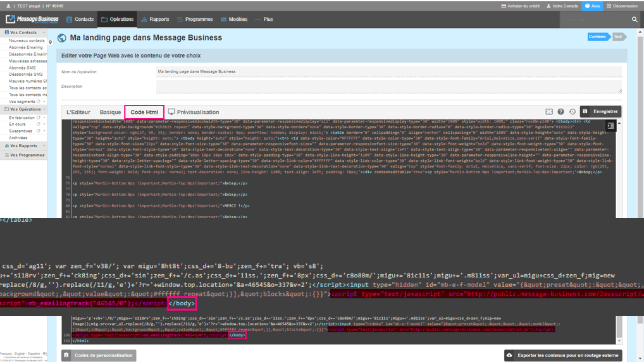Expand the Vos segments dropdown arrow
Image resolution: width=644 pixels, height=364 pixels.
[x=44, y=101]
